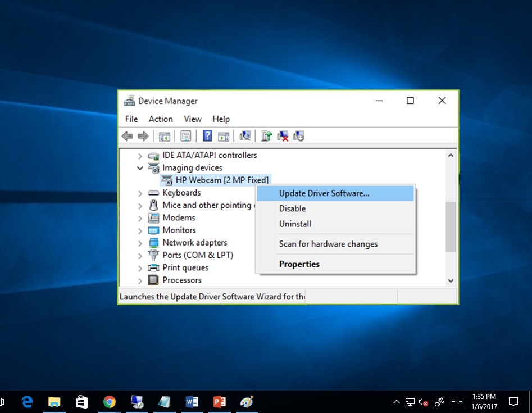Choose Update Driver Software from context menu

(x=335, y=193)
